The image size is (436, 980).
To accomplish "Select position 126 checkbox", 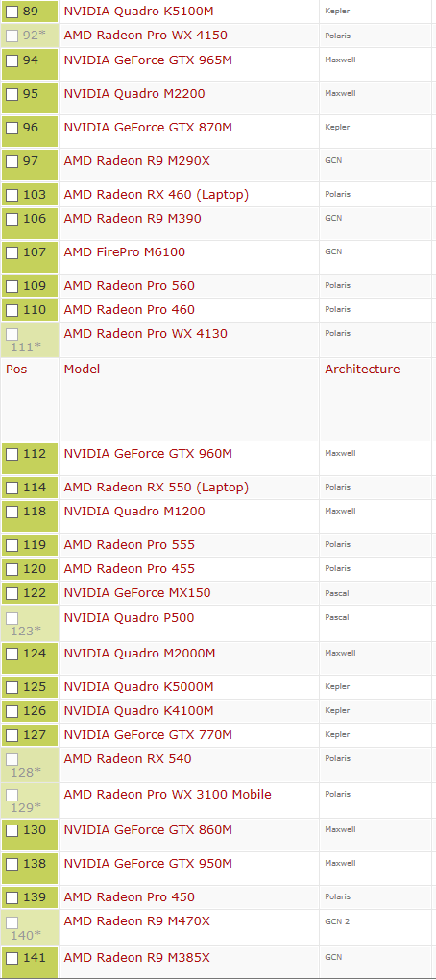I will tap(12, 711).
